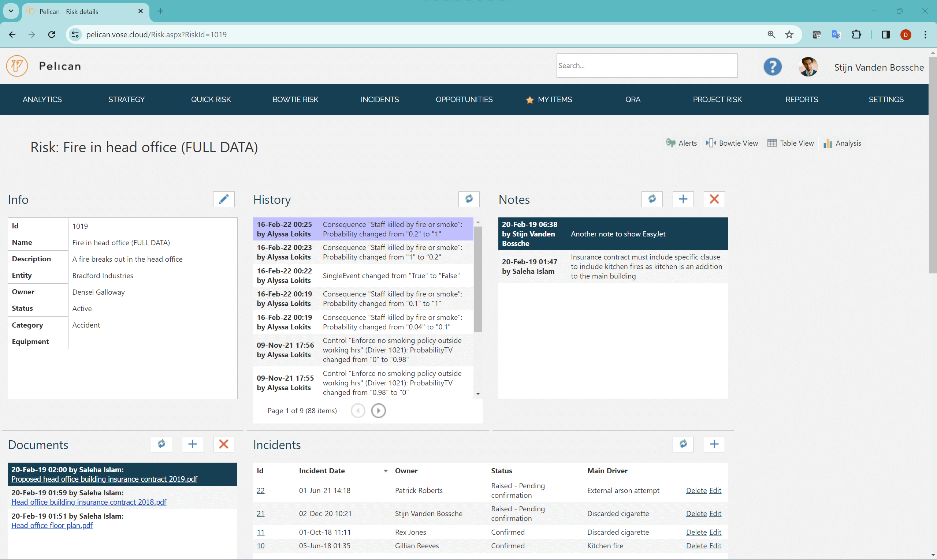The width and height of the screenshot is (937, 560).
Task: Open Head office floor plan.pdf
Action: [52, 525]
